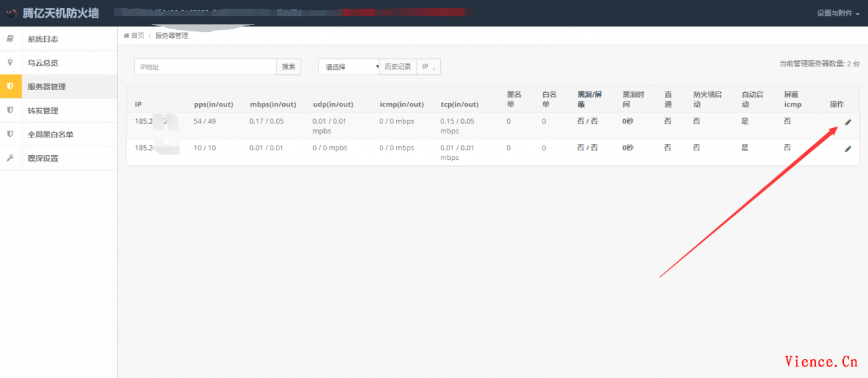Screen dimensions: 868x378
Task: Click the book icon beside 系统日志
Action: tap(9, 39)
